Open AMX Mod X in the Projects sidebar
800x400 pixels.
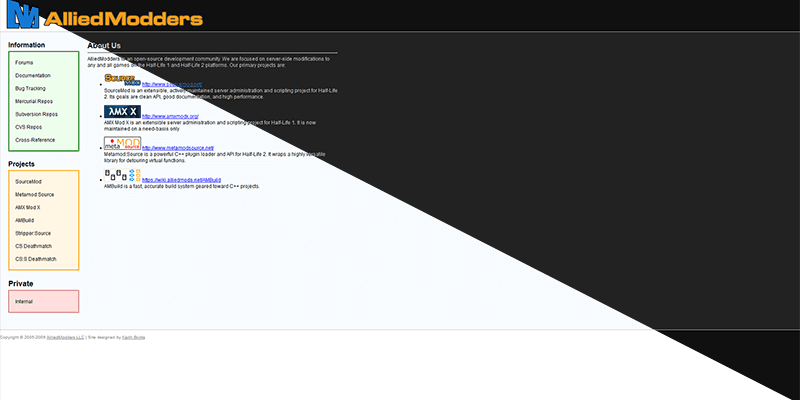[28, 208]
